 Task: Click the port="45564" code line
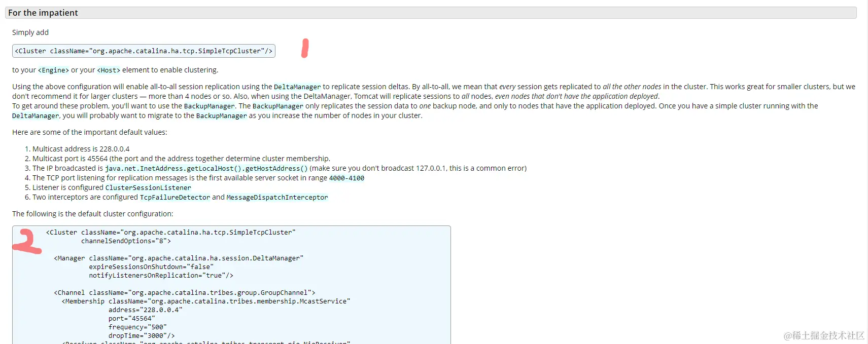tap(132, 319)
